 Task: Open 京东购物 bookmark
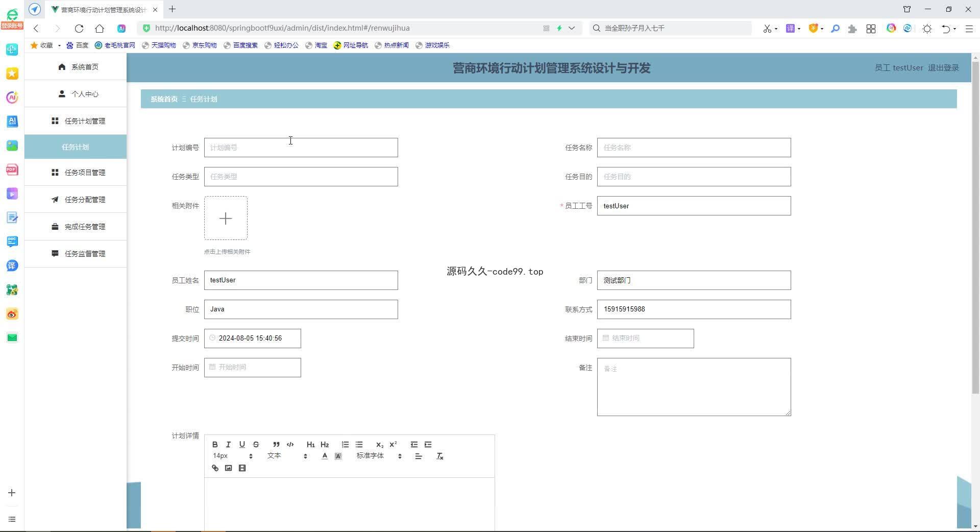point(200,45)
